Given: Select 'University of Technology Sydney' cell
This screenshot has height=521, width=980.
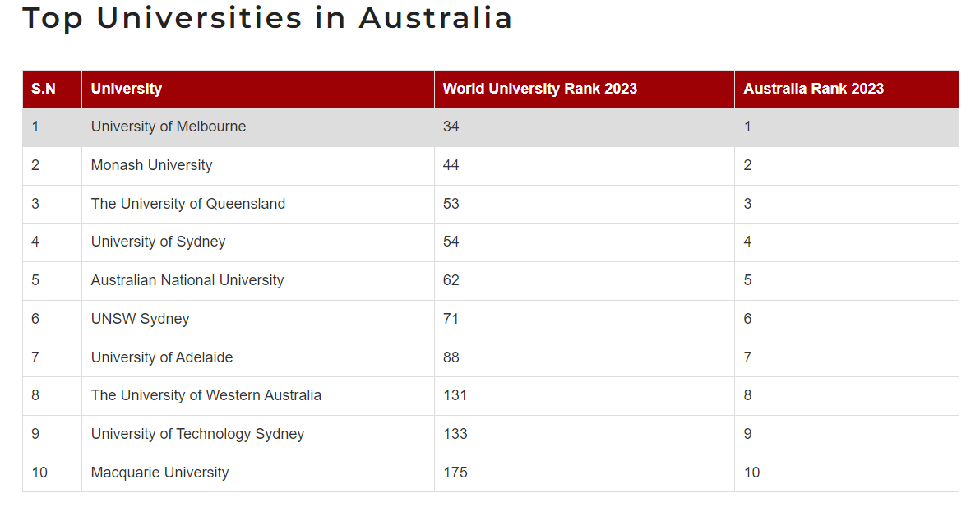Looking at the screenshot, I should click(x=197, y=434).
